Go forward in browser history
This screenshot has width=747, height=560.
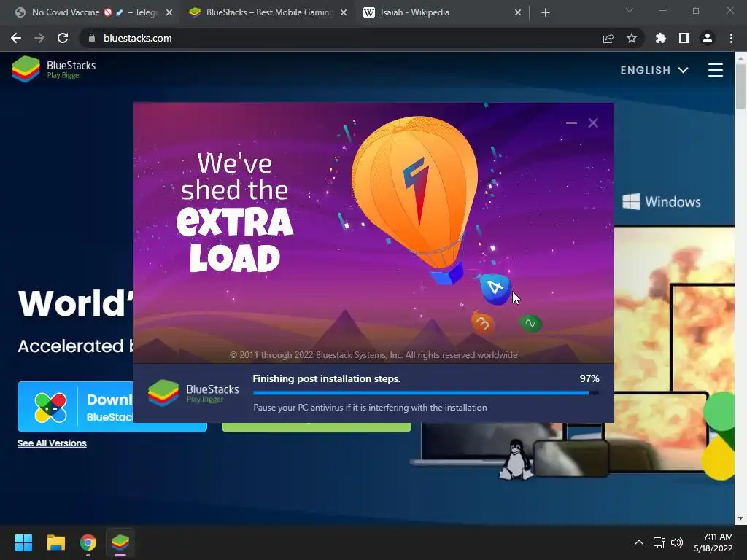(x=39, y=38)
